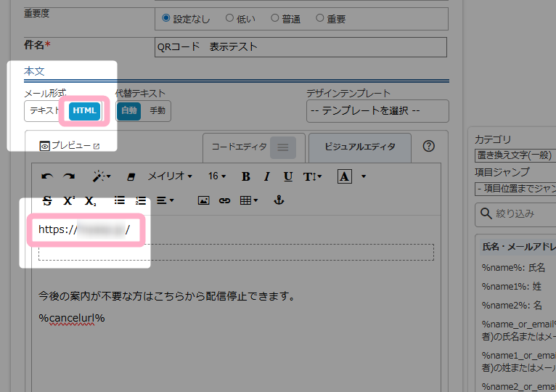The height and width of the screenshot is (392, 556).
Task: Click the HTML mail format button
Action: (84, 111)
